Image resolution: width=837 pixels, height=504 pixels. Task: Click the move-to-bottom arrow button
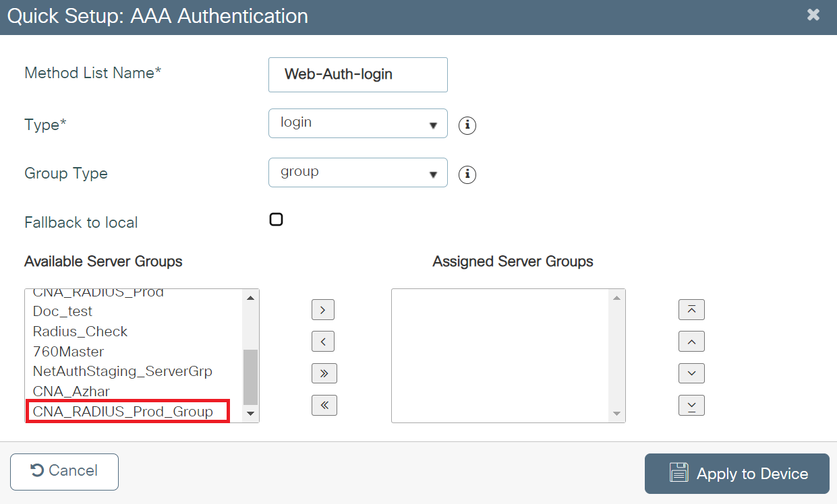pyautogui.click(x=691, y=405)
